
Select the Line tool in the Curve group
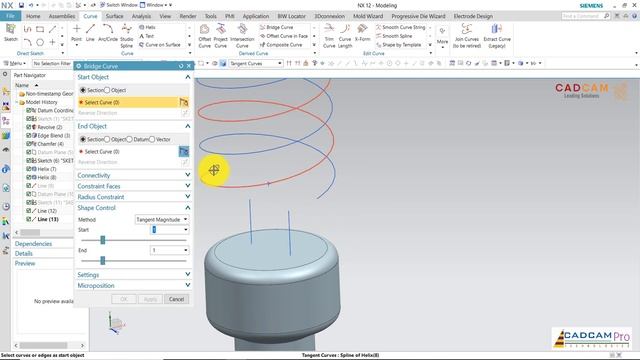(90, 33)
